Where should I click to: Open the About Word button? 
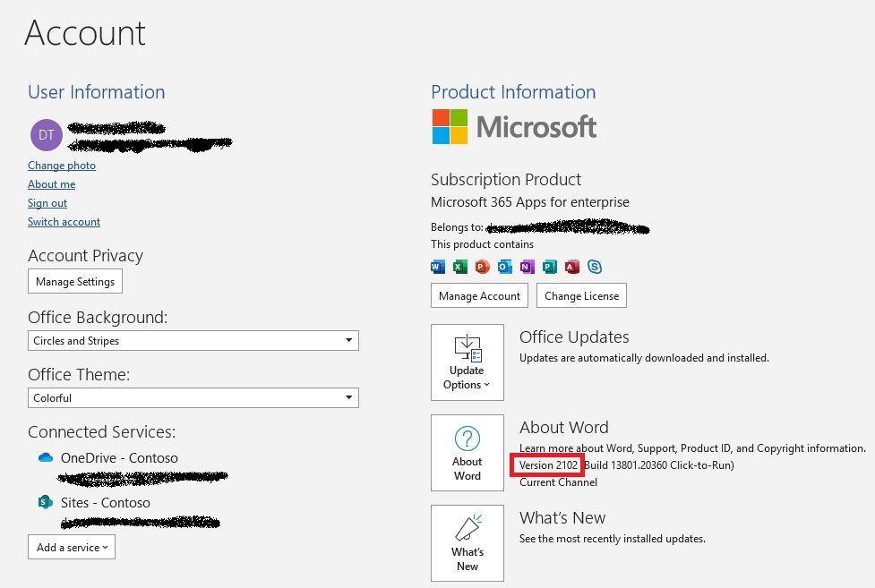point(468,453)
